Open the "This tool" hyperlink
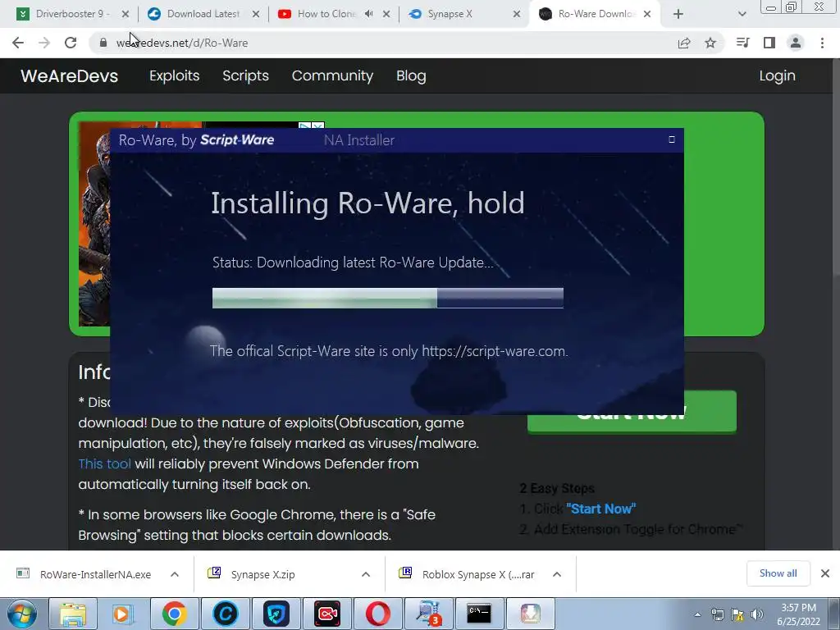 click(x=104, y=464)
